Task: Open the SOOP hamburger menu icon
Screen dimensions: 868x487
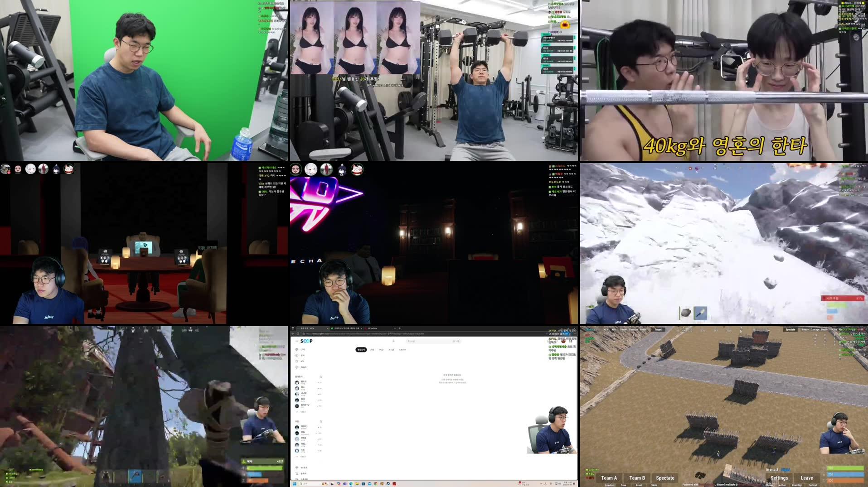Action: click(296, 341)
